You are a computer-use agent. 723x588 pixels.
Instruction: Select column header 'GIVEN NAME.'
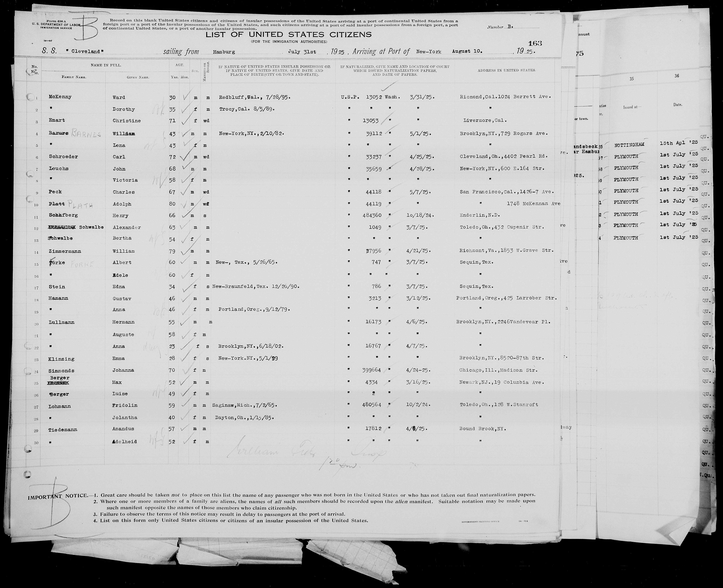(138, 77)
